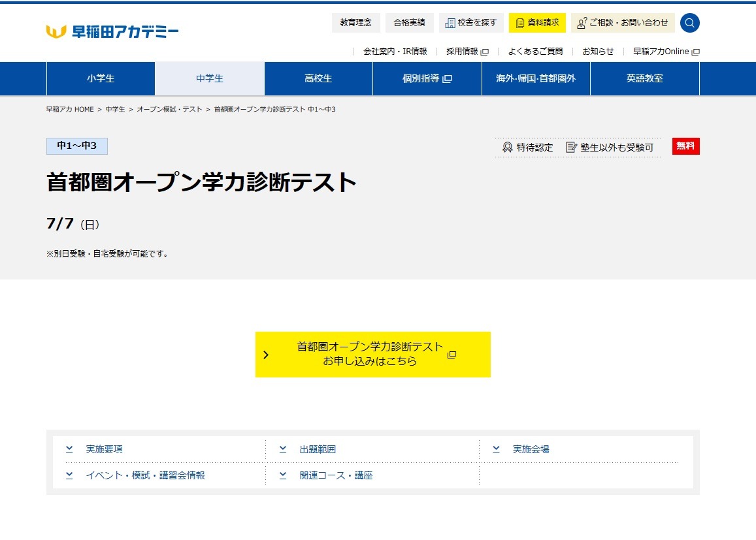This screenshot has height=540, width=756.
Task: Click the 中1〜中3 grade label
Action: point(76,146)
